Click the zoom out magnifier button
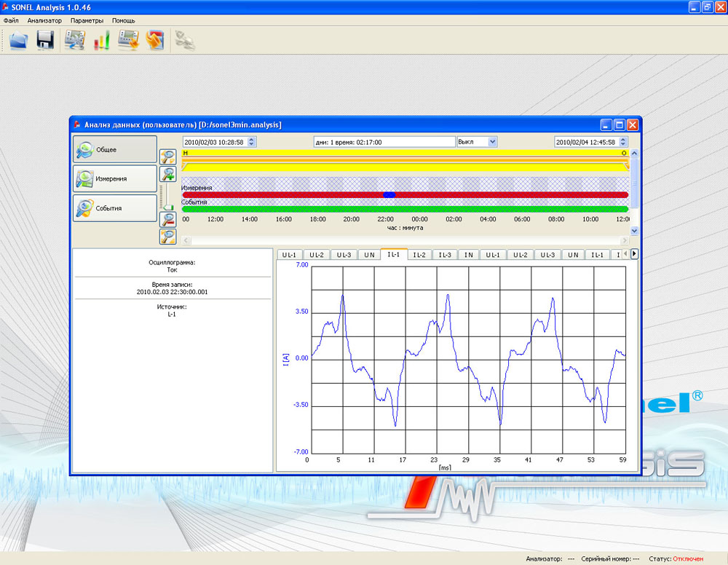The height and width of the screenshot is (565, 728). pyautogui.click(x=169, y=218)
